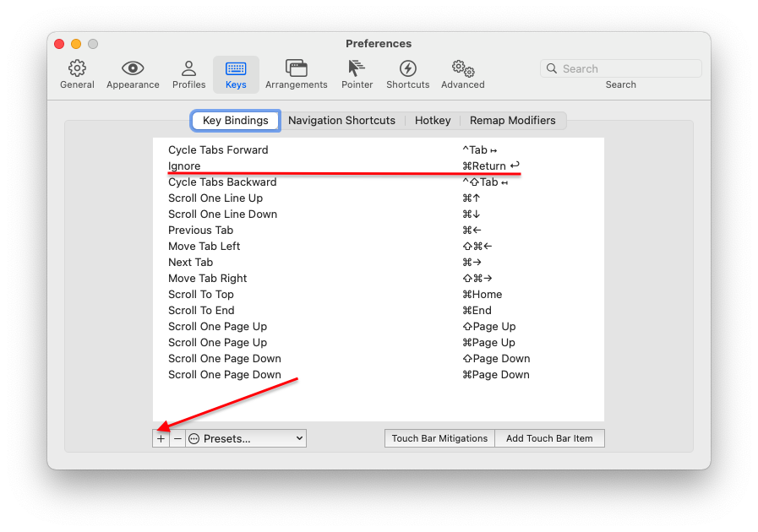The image size is (758, 532).
Task: Select the Scroll One Line Down row
Action: tap(378, 214)
